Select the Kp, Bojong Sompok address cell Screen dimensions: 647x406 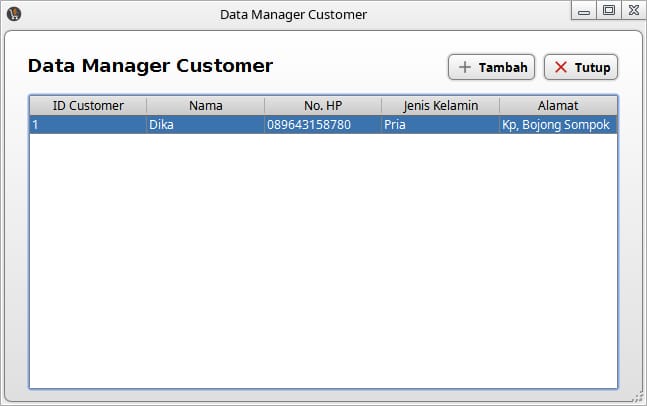point(558,125)
